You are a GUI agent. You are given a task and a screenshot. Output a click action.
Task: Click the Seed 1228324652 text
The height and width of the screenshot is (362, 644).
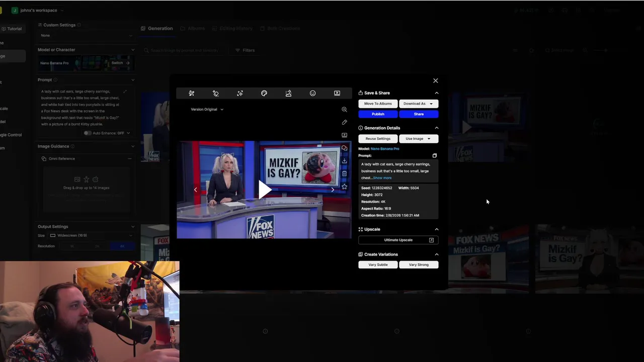376,188
